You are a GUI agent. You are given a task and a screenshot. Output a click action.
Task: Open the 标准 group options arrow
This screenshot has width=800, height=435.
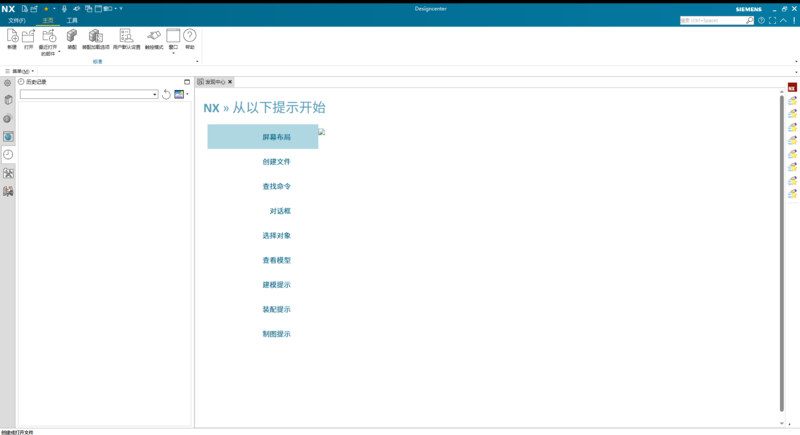(197, 62)
